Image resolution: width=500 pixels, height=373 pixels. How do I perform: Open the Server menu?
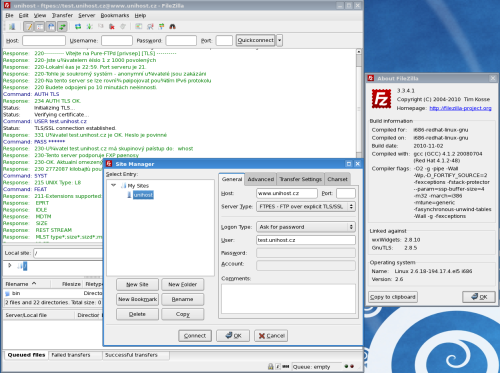pos(87,15)
